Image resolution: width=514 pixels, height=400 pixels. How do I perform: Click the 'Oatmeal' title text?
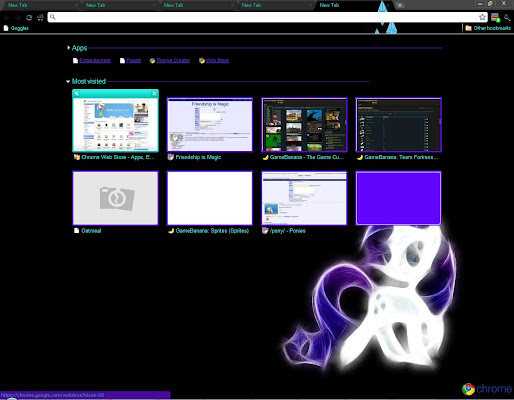click(x=91, y=231)
